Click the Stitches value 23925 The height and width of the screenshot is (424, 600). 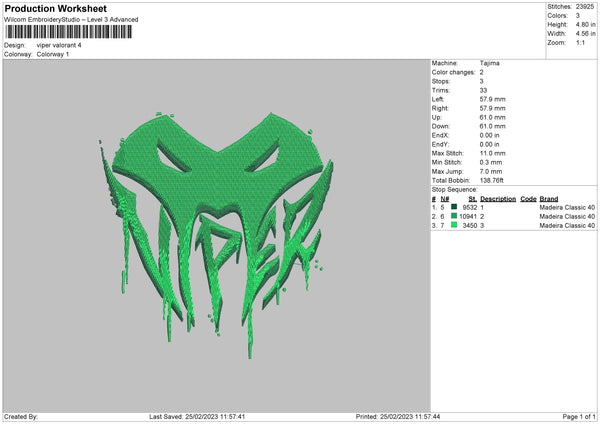pyautogui.click(x=585, y=7)
